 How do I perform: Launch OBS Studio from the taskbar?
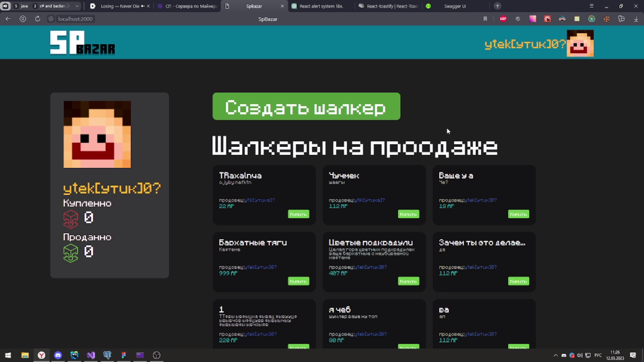coord(156,355)
